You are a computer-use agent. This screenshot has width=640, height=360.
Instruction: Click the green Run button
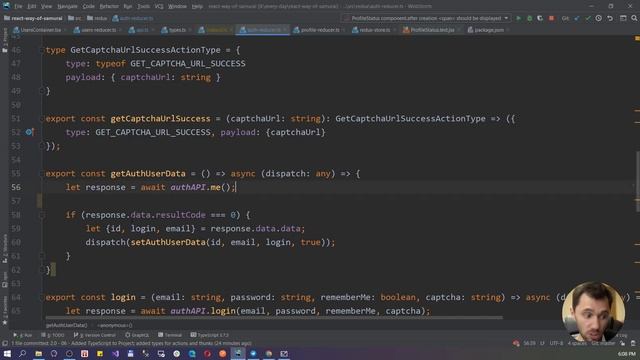click(x=518, y=18)
